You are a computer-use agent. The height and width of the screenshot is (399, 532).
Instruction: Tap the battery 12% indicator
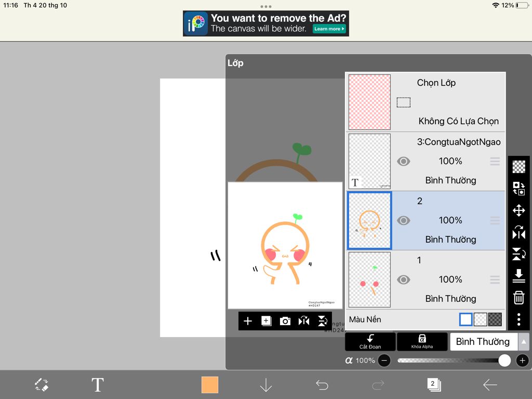[x=515, y=5]
